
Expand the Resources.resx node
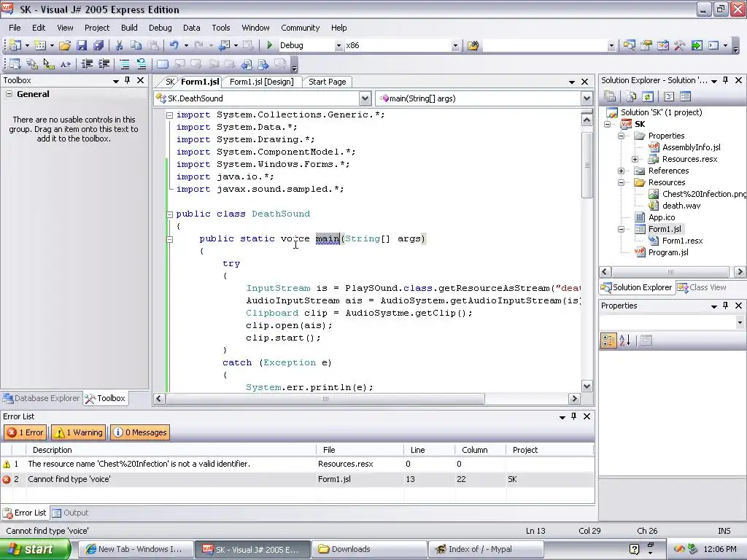click(x=635, y=159)
